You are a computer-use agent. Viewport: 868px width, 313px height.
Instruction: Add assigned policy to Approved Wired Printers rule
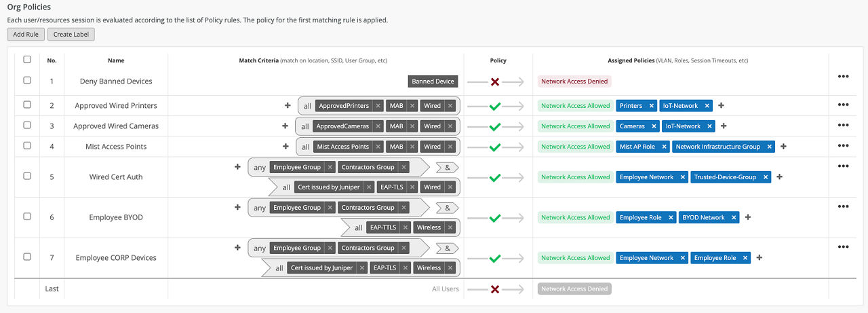tap(721, 106)
